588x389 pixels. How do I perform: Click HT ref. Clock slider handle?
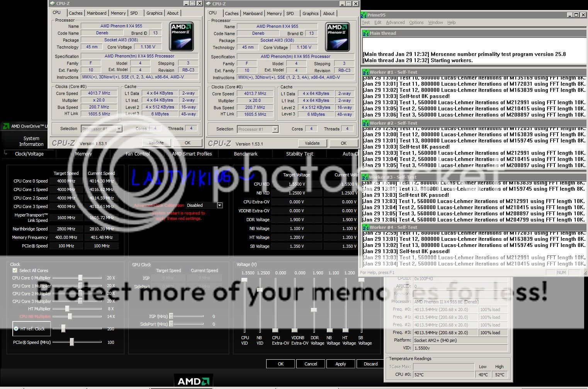pos(63,328)
